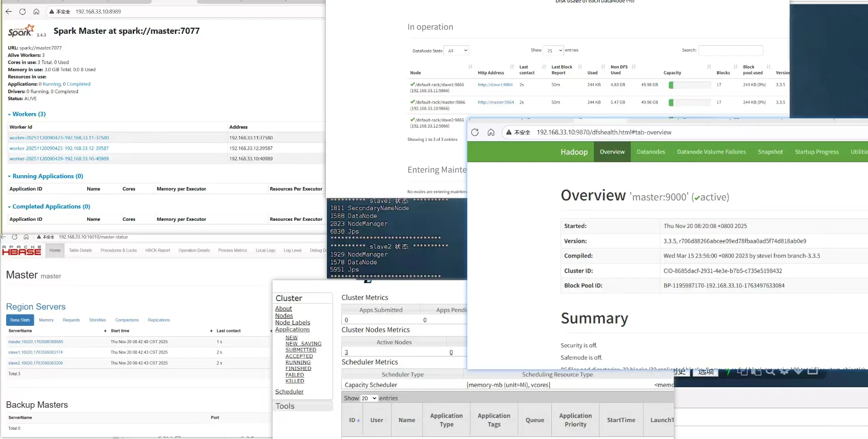Select the Base Stats tab

20,320
